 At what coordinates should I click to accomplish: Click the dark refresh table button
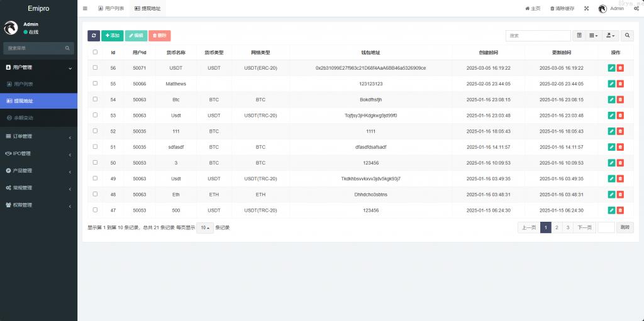94,36
